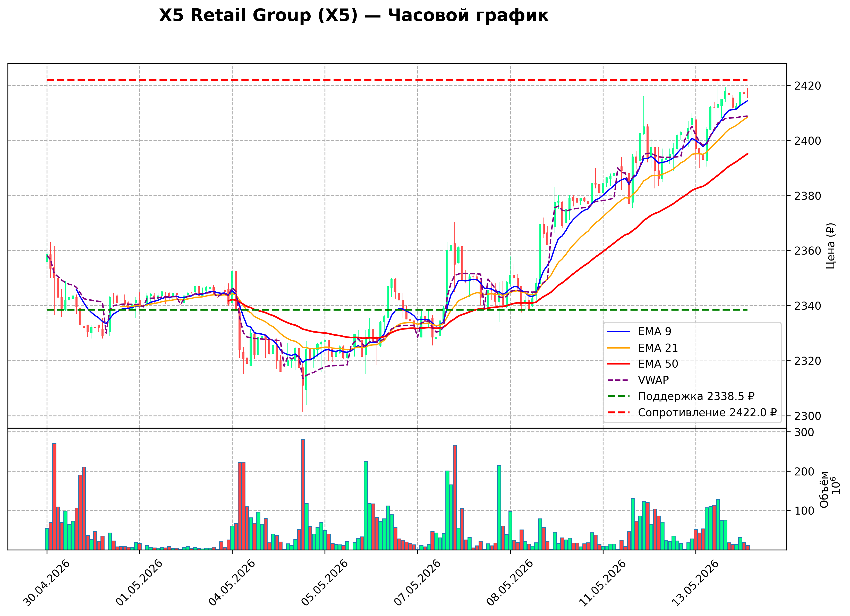Click price axis tick 2420
This screenshot has width=850, height=616.
pyautogui.click(x=807, y=86)
